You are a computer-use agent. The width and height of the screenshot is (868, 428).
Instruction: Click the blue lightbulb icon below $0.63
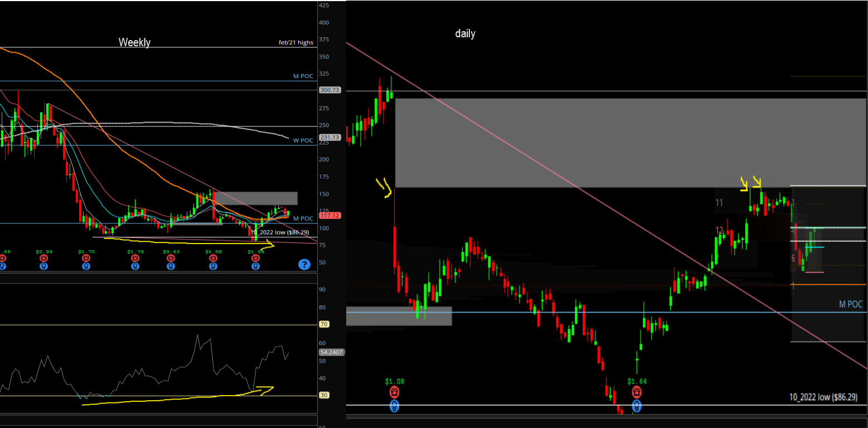(171, 266)
